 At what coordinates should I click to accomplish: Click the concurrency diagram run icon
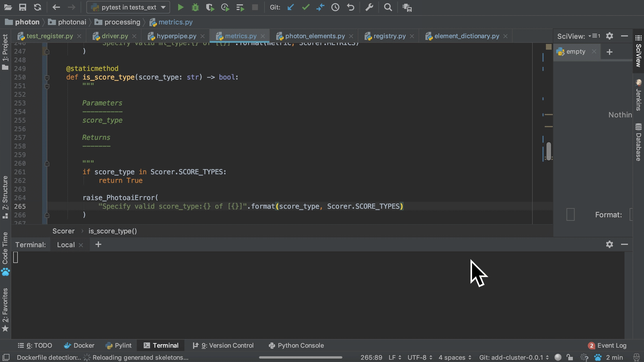coord(240,7)
